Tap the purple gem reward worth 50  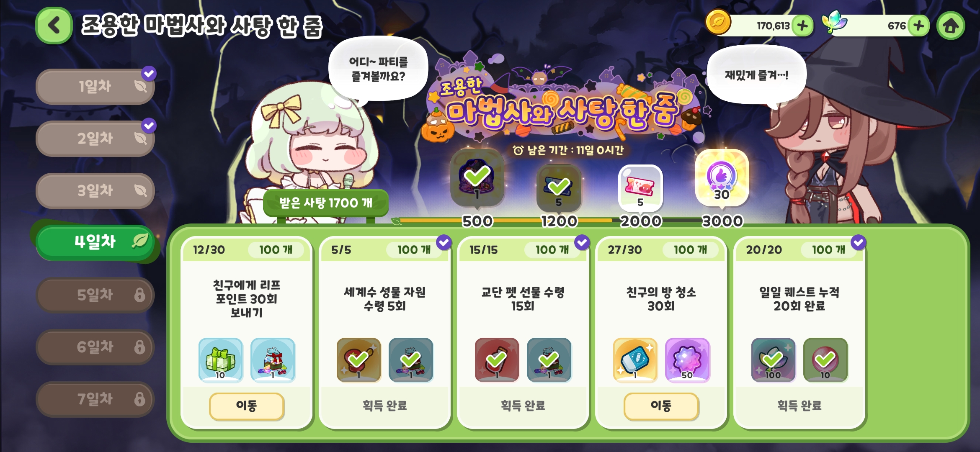coord(687,360)
